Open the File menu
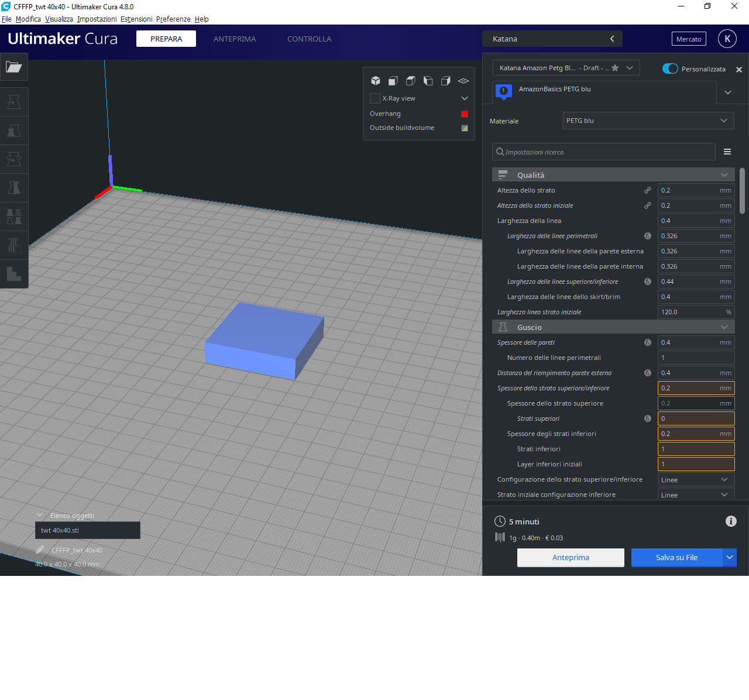Viewport: 749px width, 700px height. tap(6, 19)
